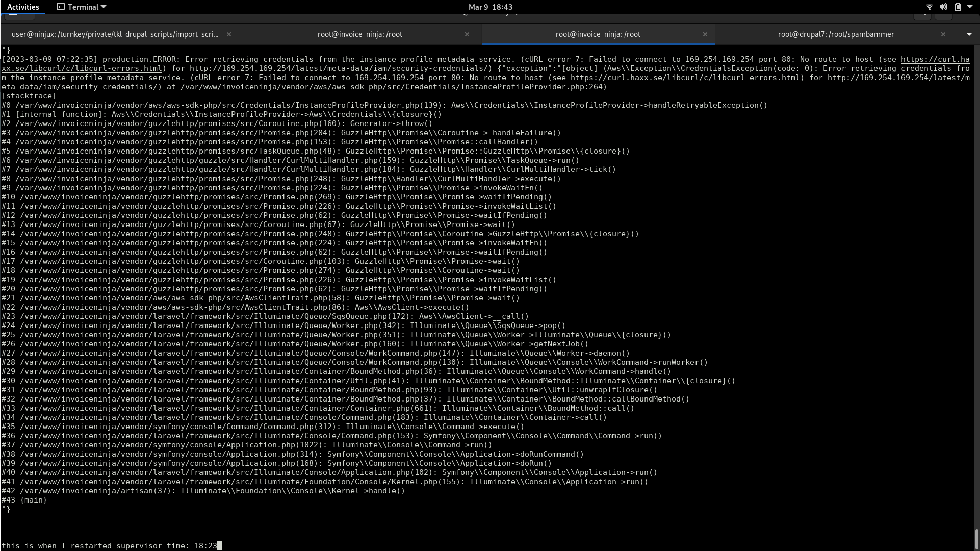The width and height of the screenshot is (980, 551).
Task: Click the active root@invoice-ninja tab label
Action: click(598, 34)
